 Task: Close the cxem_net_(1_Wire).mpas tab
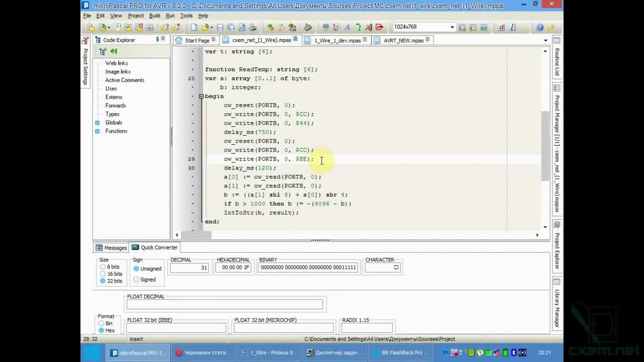point(295,40)
